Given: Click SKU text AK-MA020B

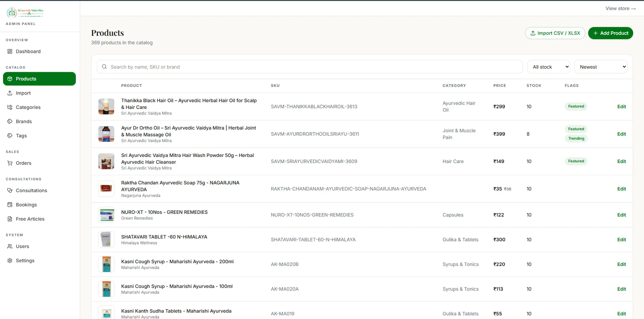Looking at the screenshot, I should pos(284,264).
